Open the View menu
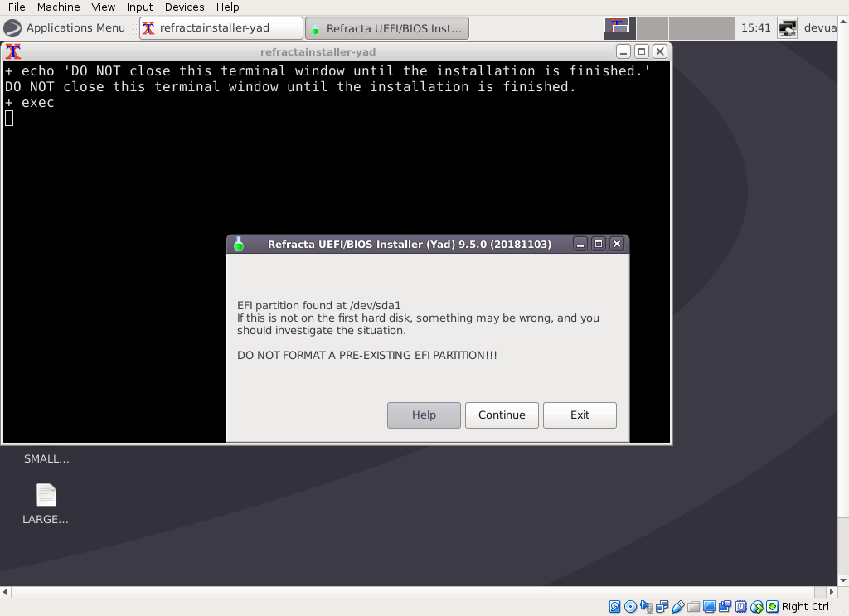 pyautogui.click(x=104, y=7)
